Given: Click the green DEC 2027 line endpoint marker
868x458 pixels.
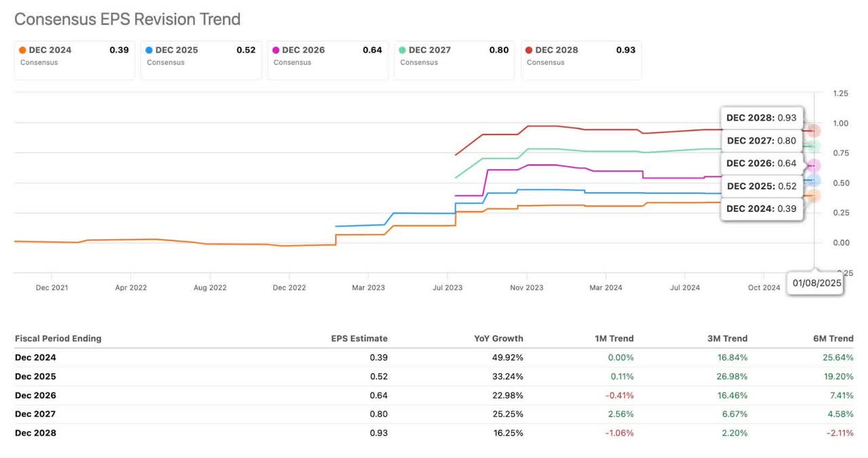Looking at the screenshot, I should coord(814,147).
